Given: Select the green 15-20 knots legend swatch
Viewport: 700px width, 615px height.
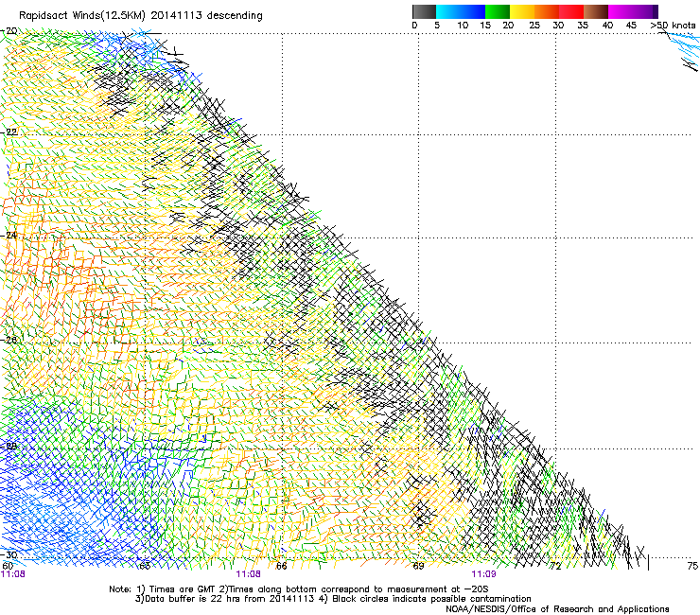Looking at the screenshot, I should coord(498,11).
